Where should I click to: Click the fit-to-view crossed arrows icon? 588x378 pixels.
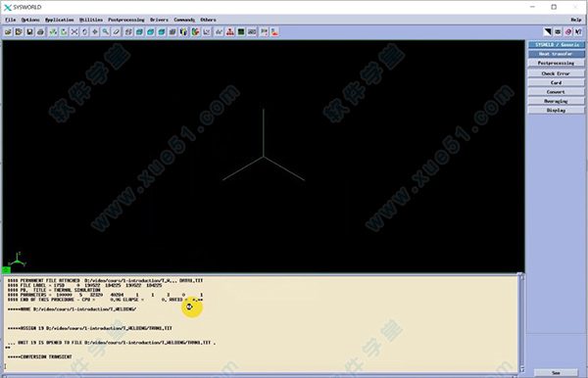[74, 32]
